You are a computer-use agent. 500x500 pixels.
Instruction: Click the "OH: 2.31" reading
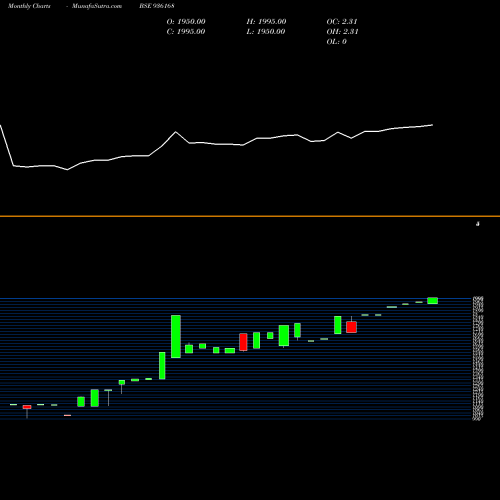tap(342, 32)
